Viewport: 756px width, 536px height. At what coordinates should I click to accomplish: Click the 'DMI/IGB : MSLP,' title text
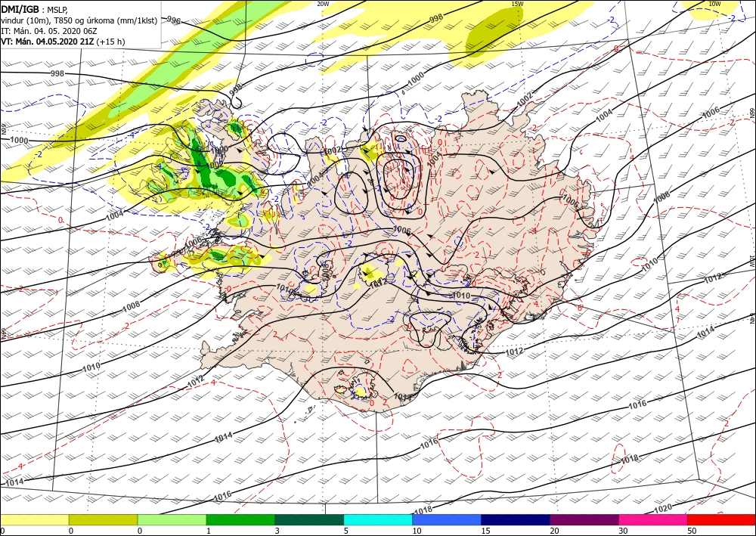tap(35, 10)
